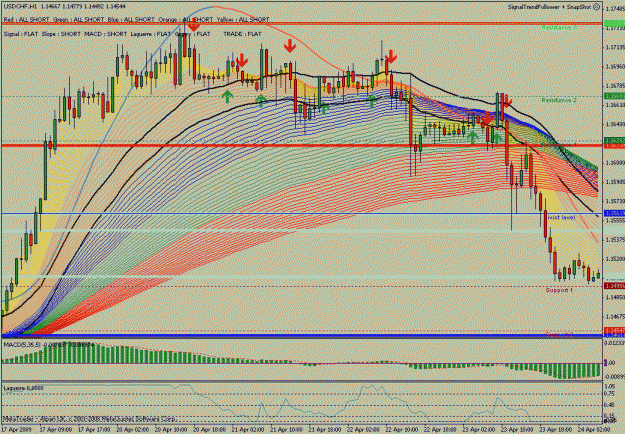Click the 'Green : ALL SHORT' status text
The width and height of the screenshot is (625, 434).
click(78, 20)
